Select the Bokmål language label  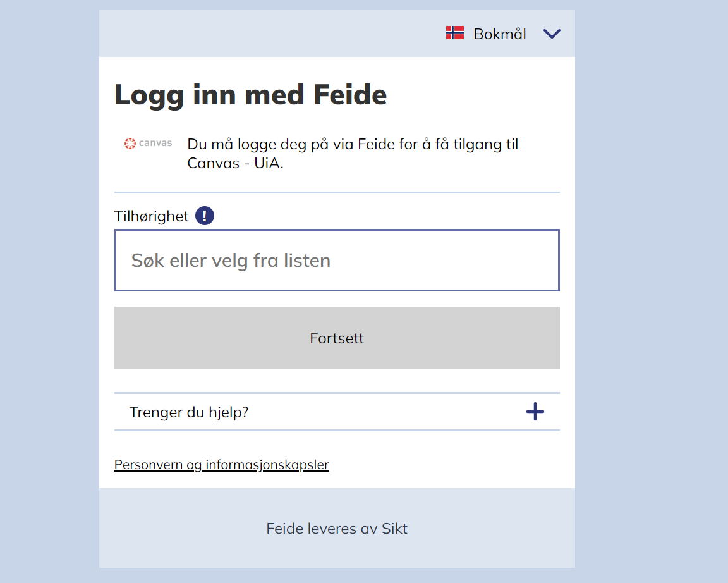[500, 34]
